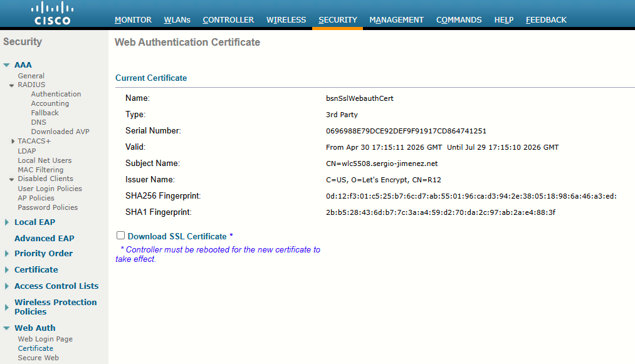Open Web Auth Certificate link

(x=36, y=348)
